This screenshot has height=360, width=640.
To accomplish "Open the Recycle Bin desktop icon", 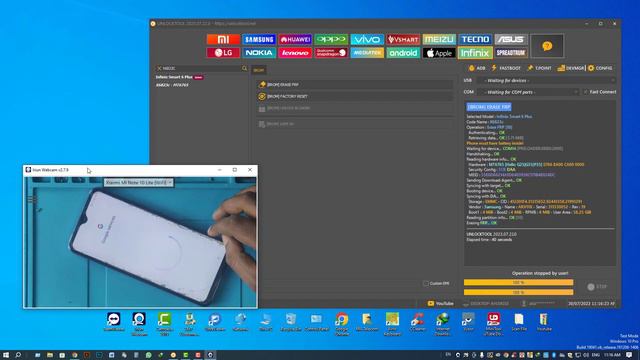I will click(291, 322).
